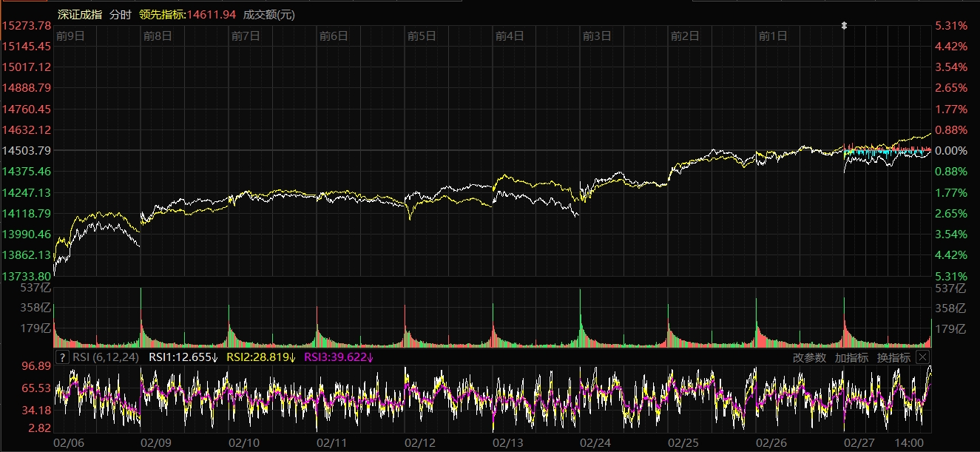This screenshot has height=452, width=980.
Task: Click 改参数 to modify indicator parameters
Action: 809,357
